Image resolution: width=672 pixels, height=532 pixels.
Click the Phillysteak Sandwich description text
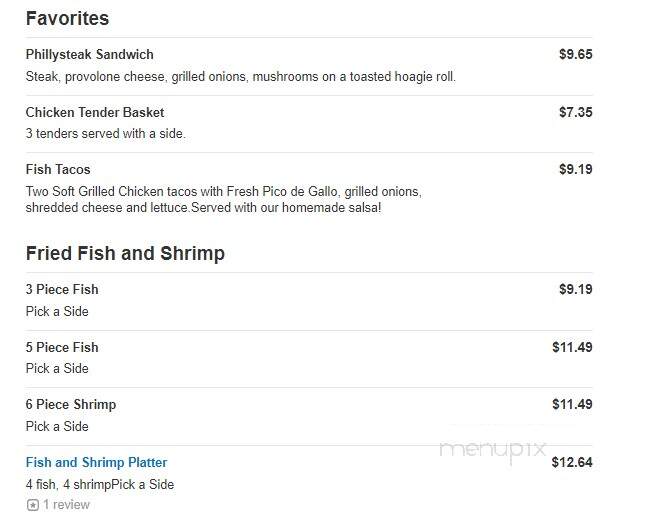(x=240, y=77)
